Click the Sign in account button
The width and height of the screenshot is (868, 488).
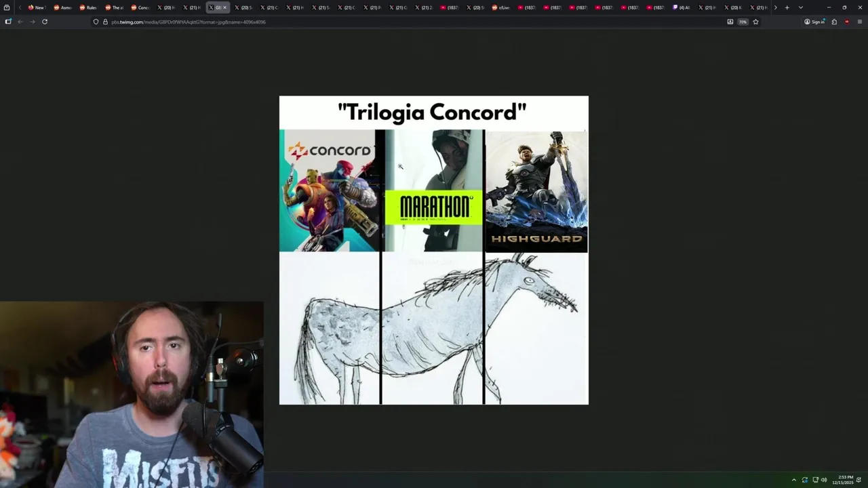[814, 22]
